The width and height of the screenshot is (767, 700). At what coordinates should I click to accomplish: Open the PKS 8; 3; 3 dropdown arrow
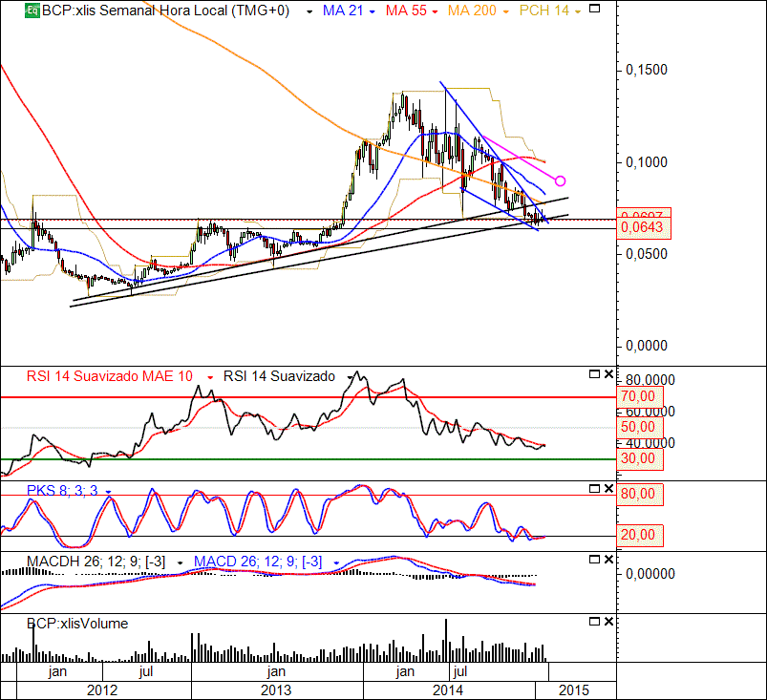click(x=108, y=492)
